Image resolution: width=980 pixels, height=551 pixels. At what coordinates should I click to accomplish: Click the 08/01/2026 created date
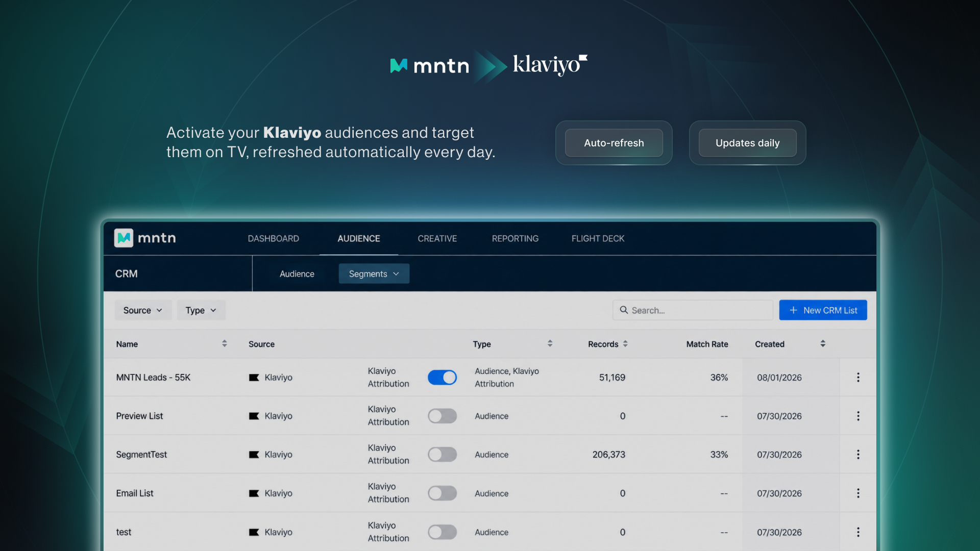point(779,378)
